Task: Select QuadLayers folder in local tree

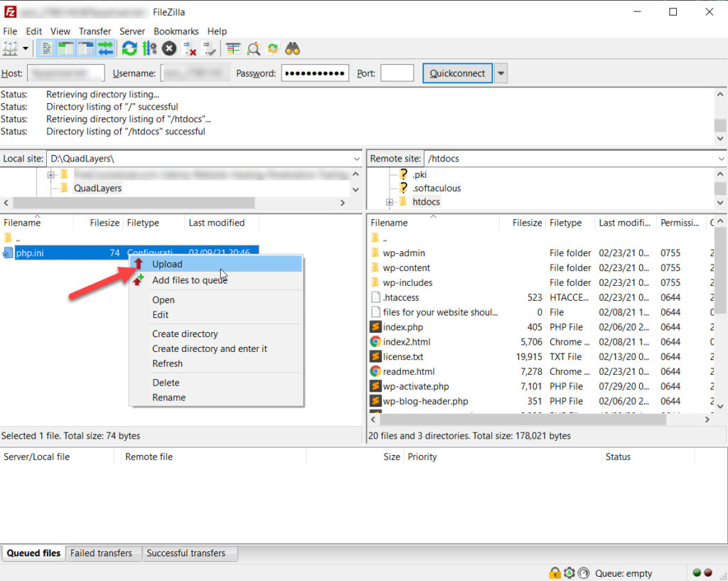Action: pos(97,188)
